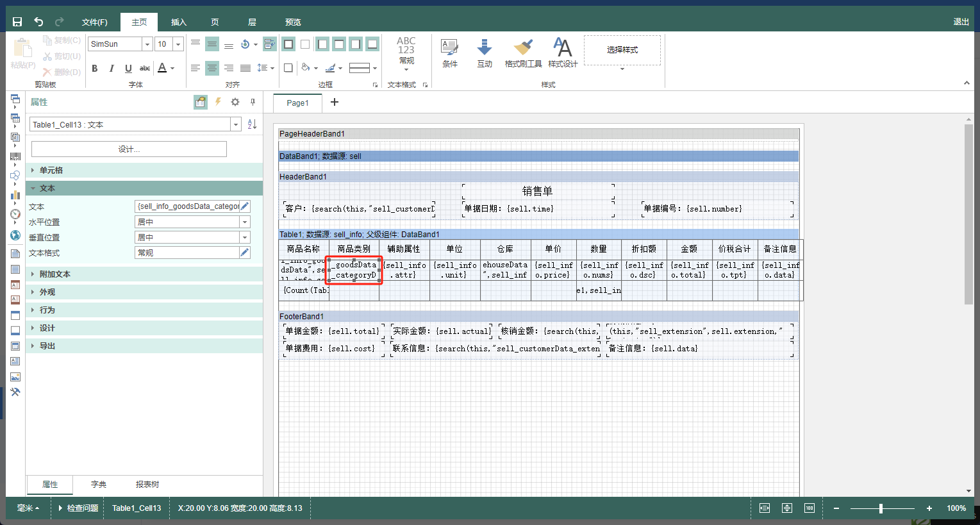Screen dimensions: 980x525
Task: Click the 设计... button
Action: [x=129, y=149]
